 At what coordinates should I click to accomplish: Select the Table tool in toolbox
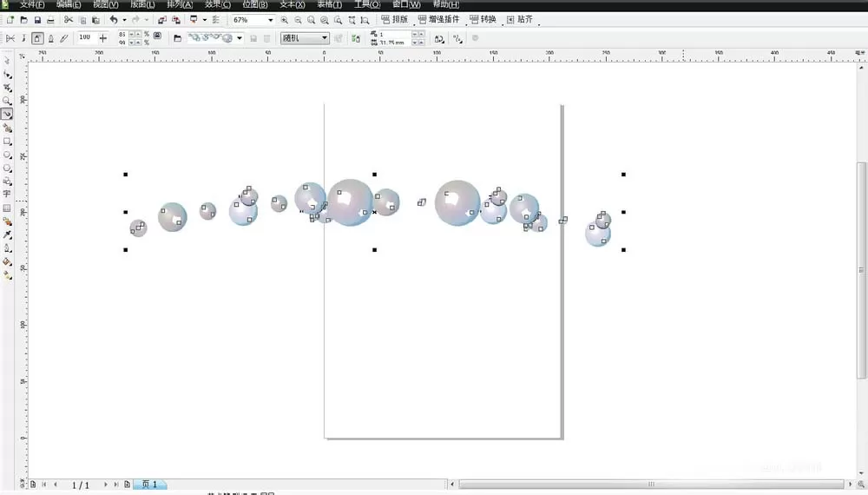[7, 208]
